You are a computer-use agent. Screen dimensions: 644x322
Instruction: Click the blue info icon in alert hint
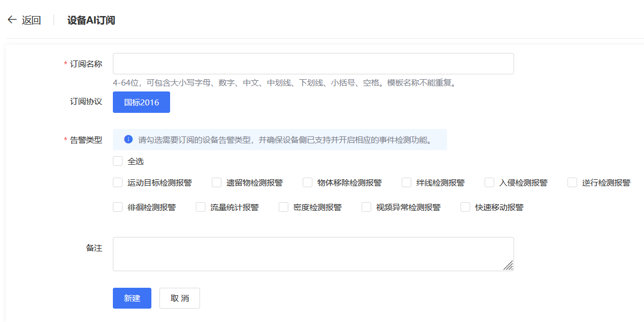pos(128,140)
